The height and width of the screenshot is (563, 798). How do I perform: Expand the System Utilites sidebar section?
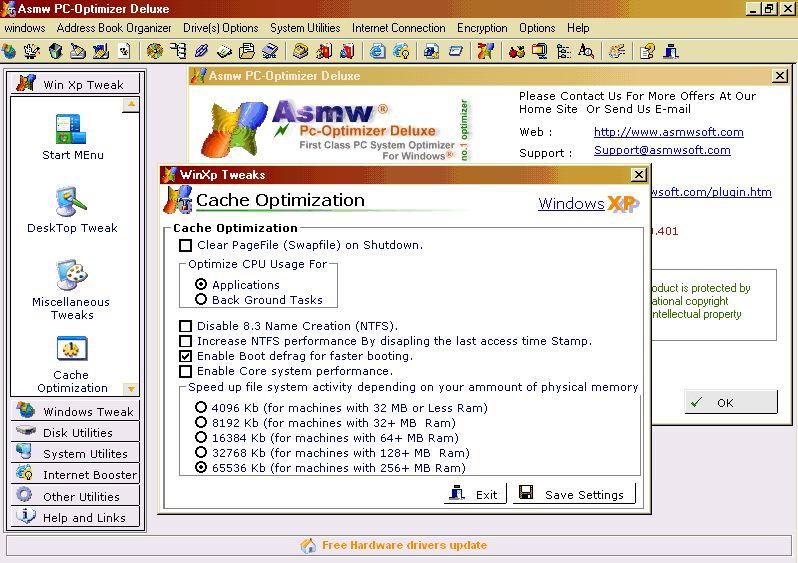pos(75,453)
